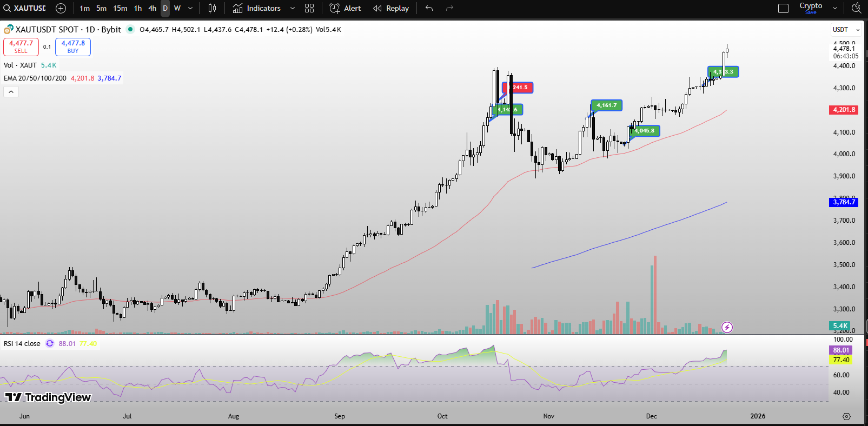
Task: Switch to the W weekly timeframe
Action: coord(177,8)
